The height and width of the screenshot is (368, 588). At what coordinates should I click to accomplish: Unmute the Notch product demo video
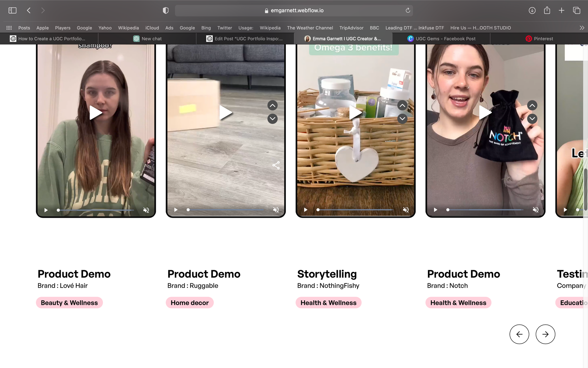coord(535,210)
